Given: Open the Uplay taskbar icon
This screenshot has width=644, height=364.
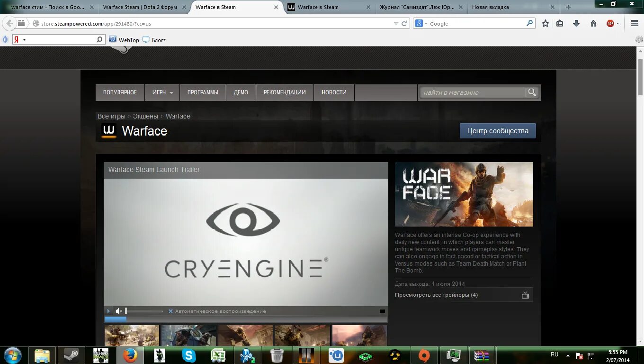Looking at the screenshot, I should pos(336,355).
